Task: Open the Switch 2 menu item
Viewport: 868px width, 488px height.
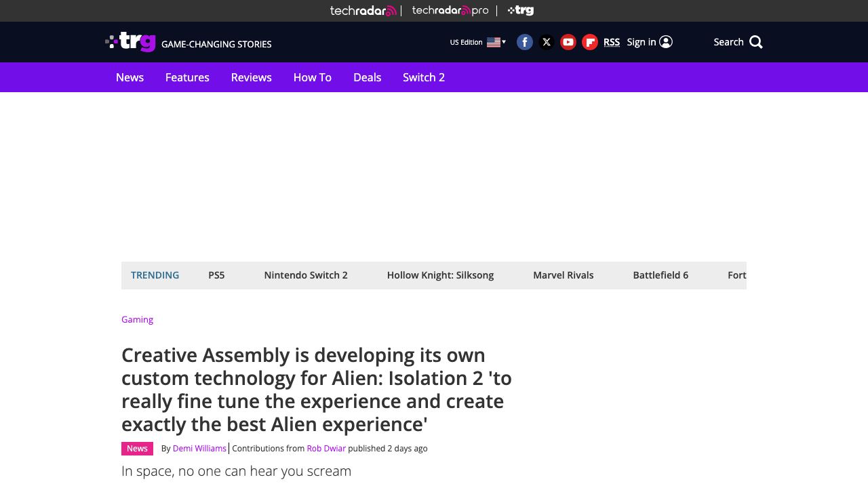Action: point(424,77)
